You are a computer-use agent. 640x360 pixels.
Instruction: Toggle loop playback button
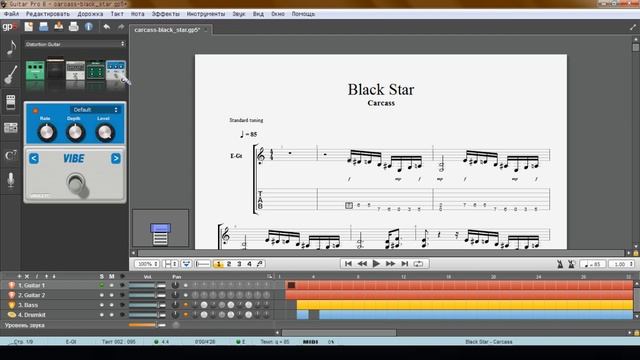coord(418,264)
